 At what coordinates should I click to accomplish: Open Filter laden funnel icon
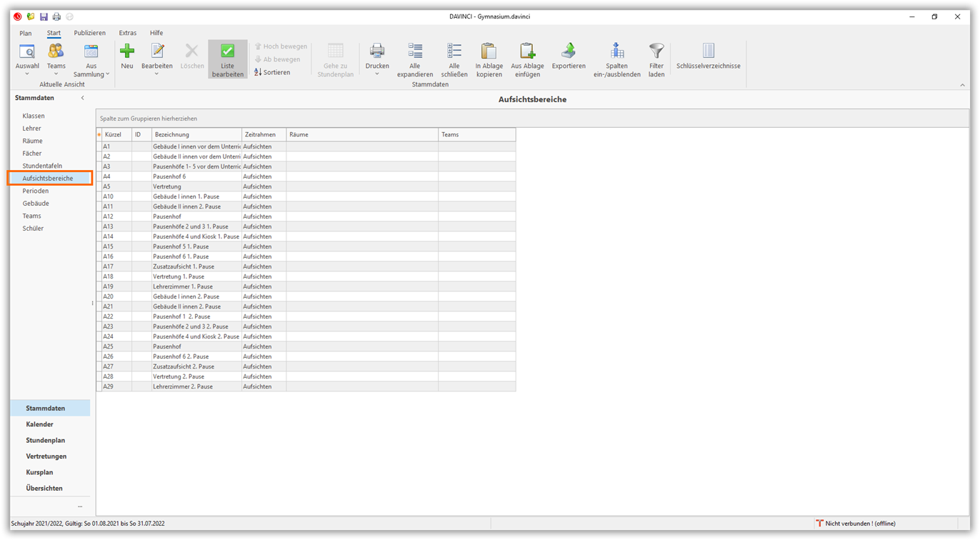pos(656,51)
